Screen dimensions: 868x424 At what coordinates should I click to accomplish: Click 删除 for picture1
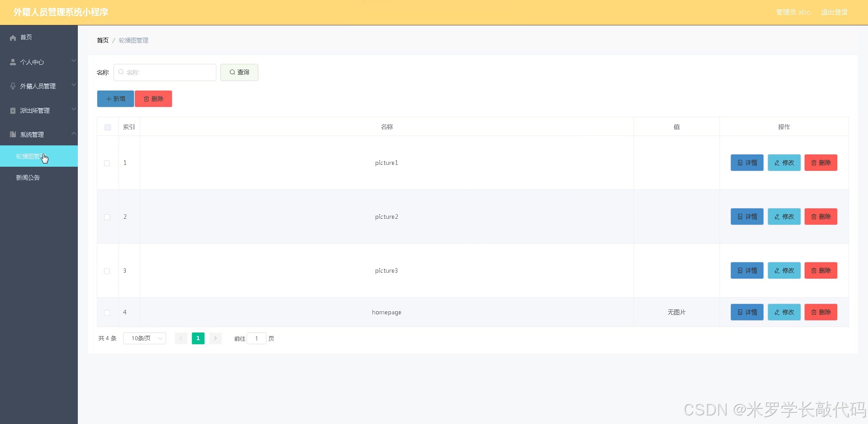coord(821,163)
